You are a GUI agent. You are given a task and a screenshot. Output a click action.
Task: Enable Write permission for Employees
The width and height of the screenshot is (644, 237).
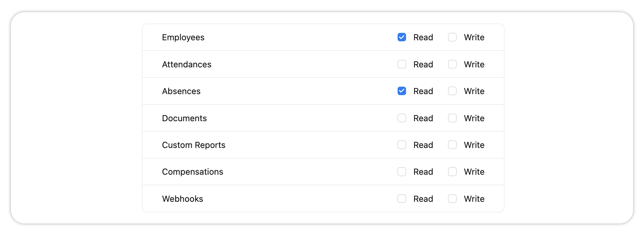452,37
